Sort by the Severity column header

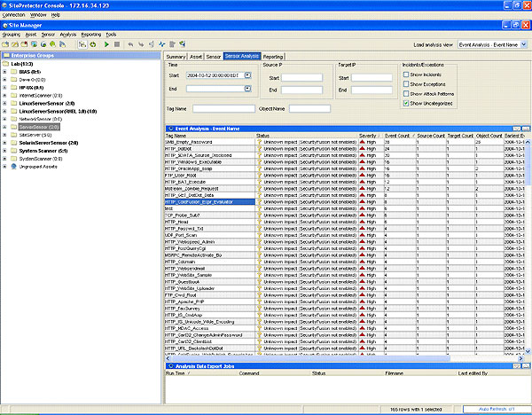click(x=369, y=135)
